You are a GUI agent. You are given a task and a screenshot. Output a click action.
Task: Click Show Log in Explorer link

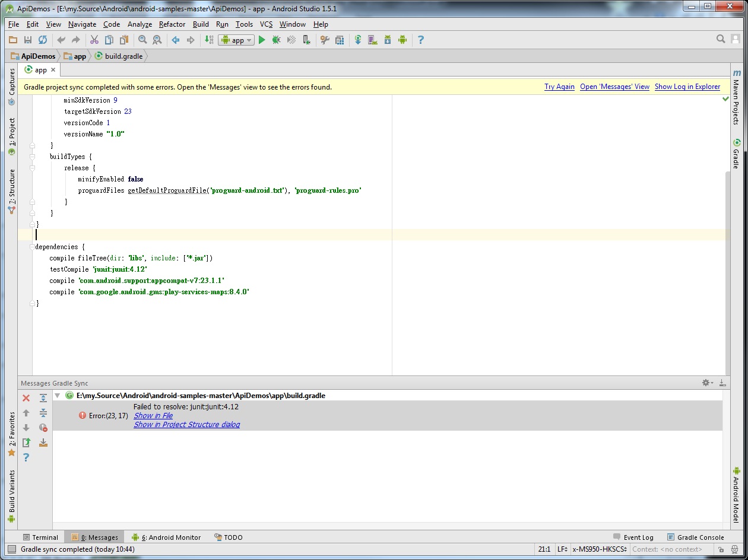(687, 87)
